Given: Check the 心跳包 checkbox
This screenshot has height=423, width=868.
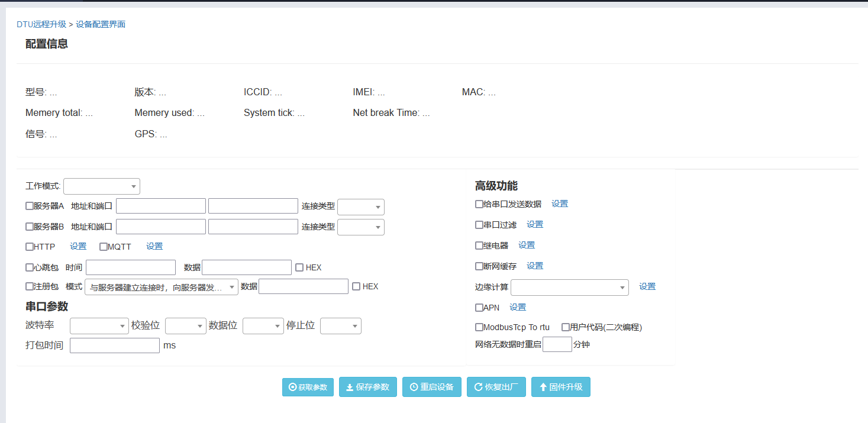Looking at the screenshot, I should point(30,267).
